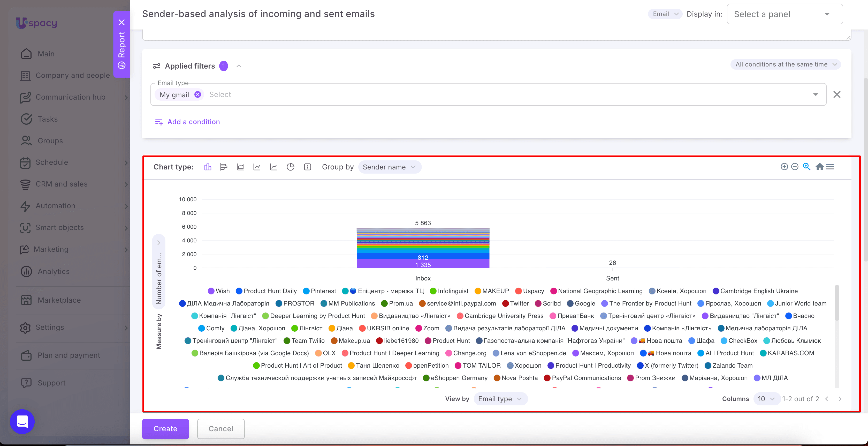The image size is (868, 446).
Task: Expand the Measure by side panel arrow
Action: [x=159, y=242]
